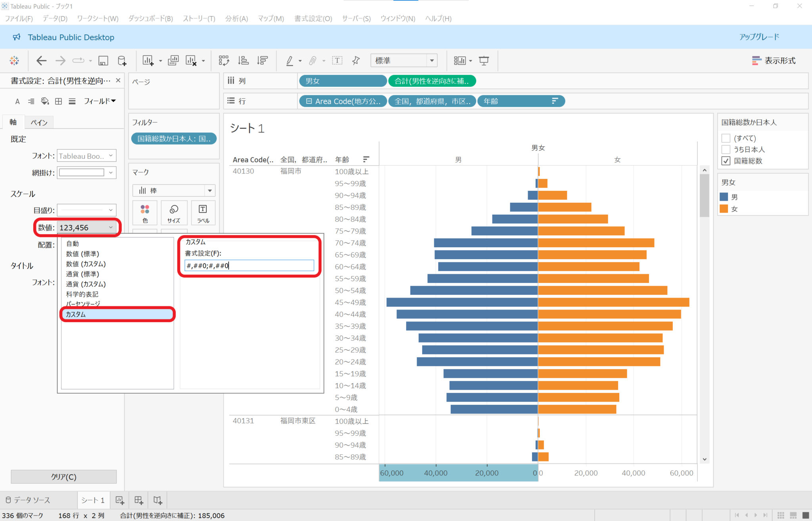Click the Save disk icon
The image size is (812, 521).
103,60
